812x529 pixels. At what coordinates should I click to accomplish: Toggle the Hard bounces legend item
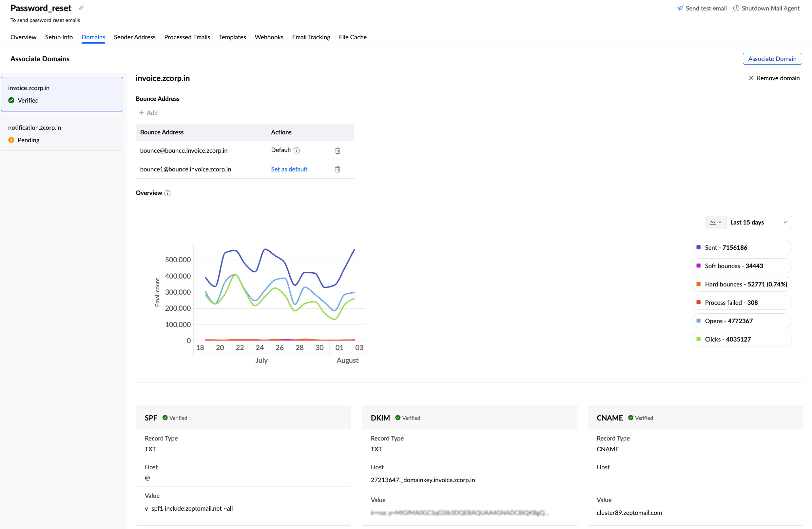coord(741,284)
